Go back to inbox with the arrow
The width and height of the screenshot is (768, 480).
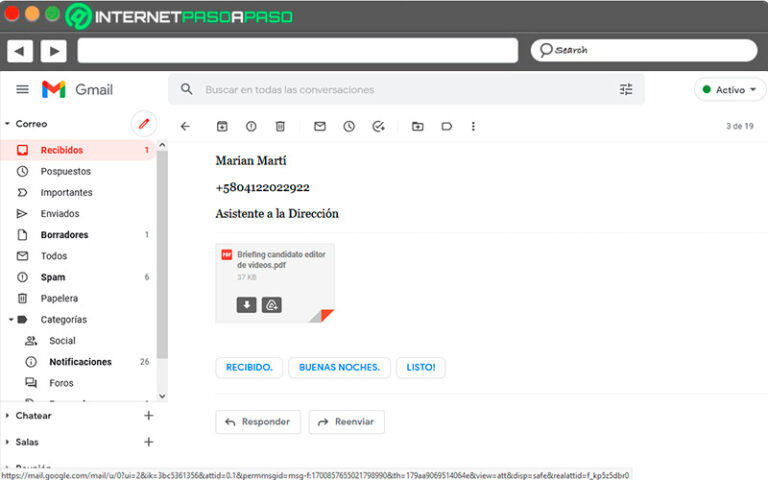(x=185, y=126)
